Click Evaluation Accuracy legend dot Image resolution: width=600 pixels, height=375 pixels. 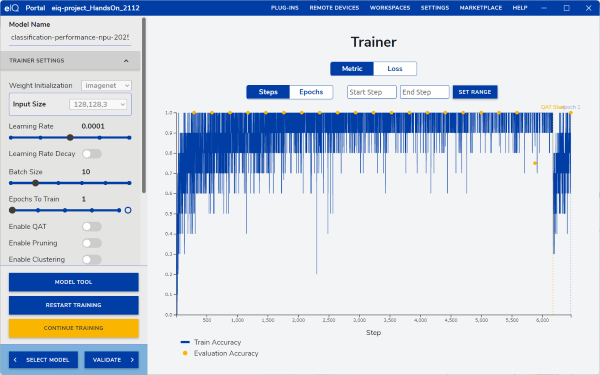click(185, 353)
